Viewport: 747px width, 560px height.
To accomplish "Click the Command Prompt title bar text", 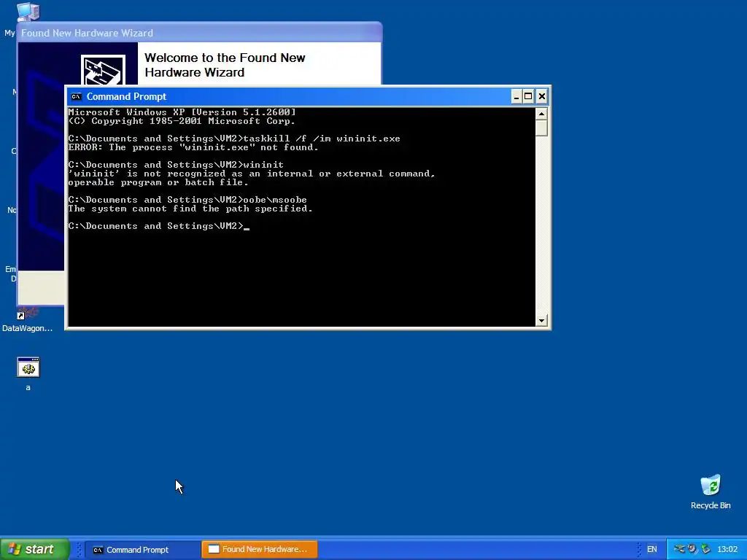I will [126, 97].
